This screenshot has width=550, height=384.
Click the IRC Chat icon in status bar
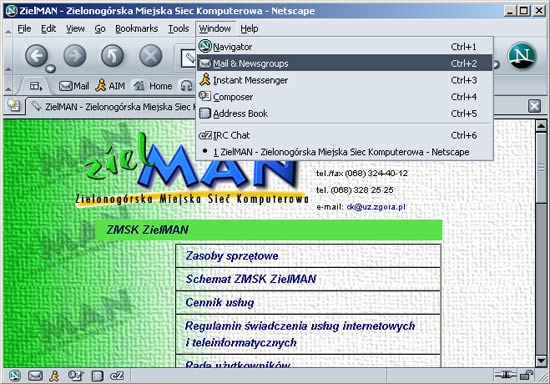tap(117, 376)
